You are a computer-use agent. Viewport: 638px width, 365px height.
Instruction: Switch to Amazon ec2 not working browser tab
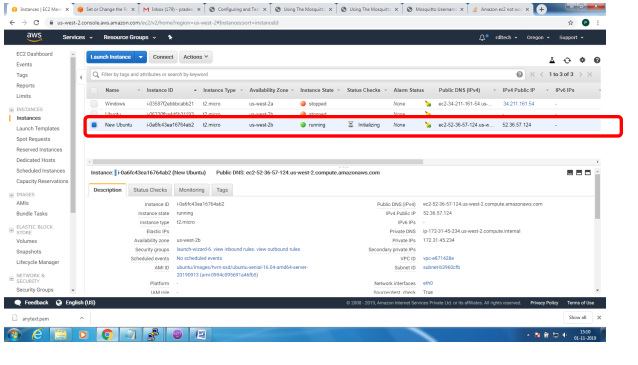pyautogui.click(x=501, y=9)
